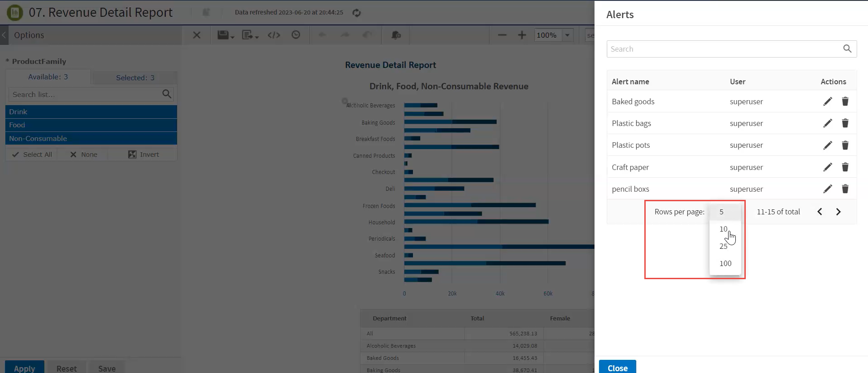868x373 pixels.
Task: Delete the Plastic bags alert
Action: (845, 123)
